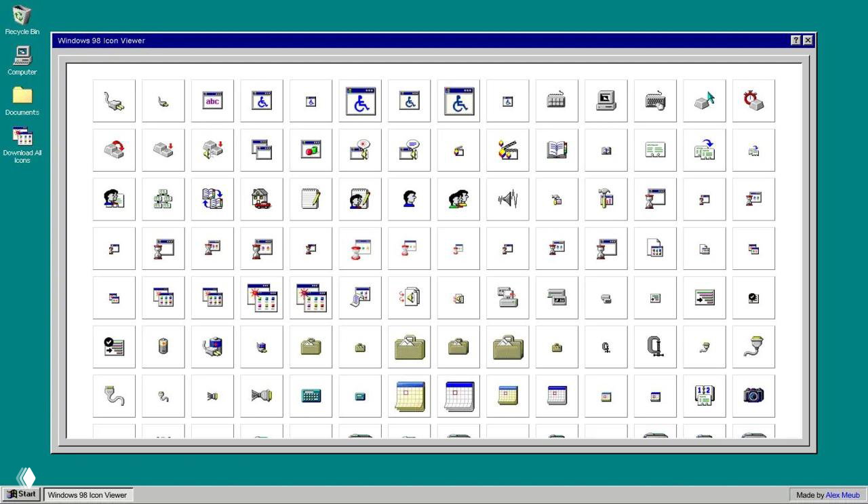Select the large open book icon
868x504 pixels.
(557, 150)
